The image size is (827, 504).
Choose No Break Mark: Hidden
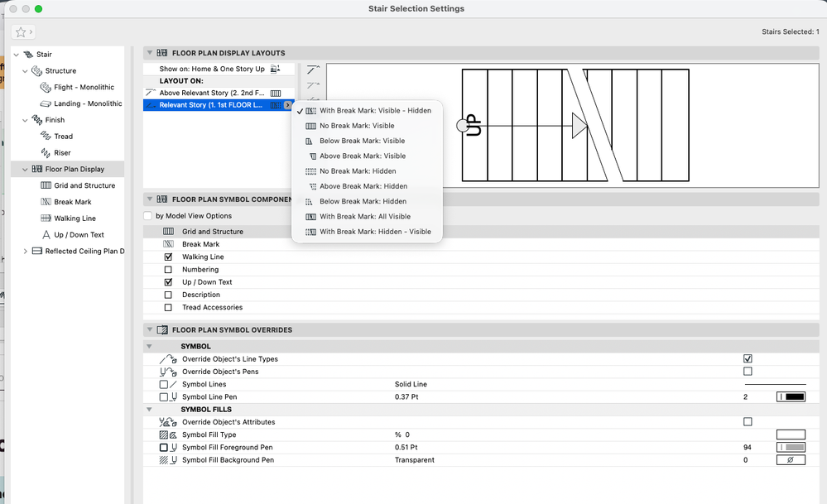pyautogui.click(x=367, y=171)
